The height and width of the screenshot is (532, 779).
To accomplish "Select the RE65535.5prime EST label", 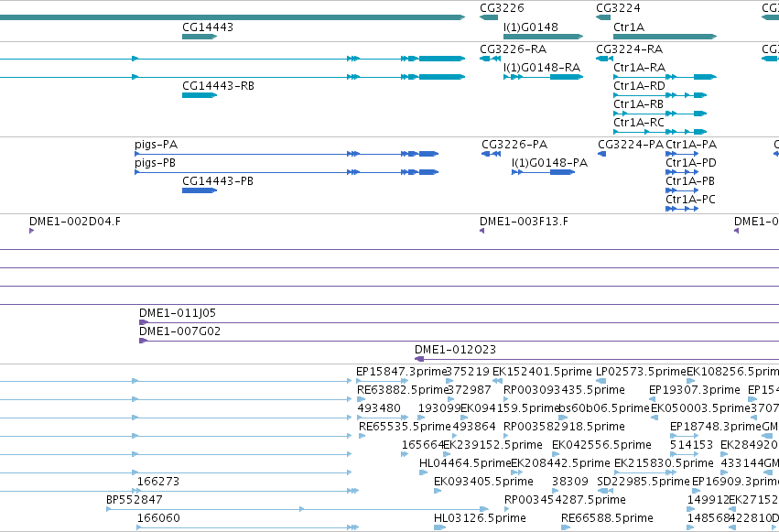I will 405,427.
